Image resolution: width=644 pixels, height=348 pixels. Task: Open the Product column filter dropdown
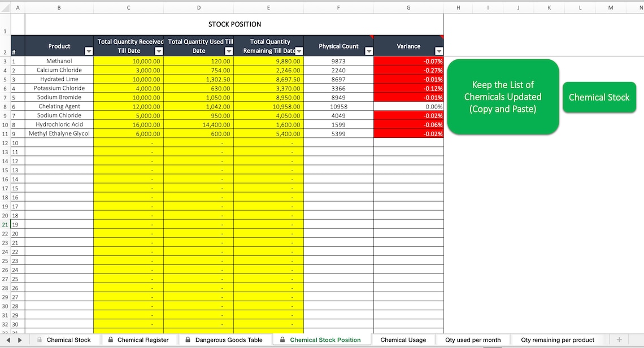(89, 51)
